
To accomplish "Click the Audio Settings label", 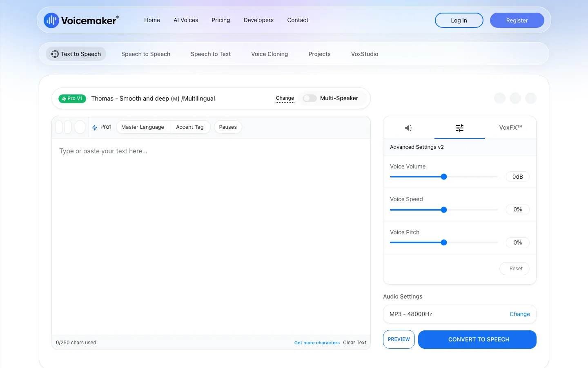I will 403,296.
